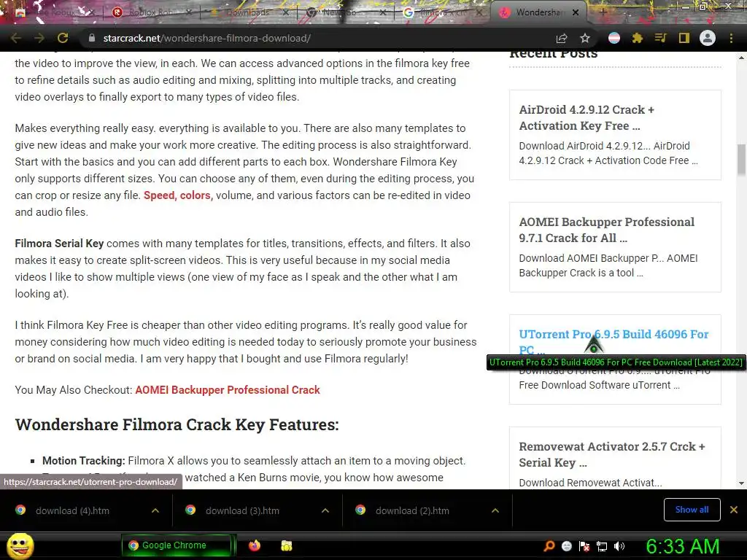Switch to the Roblox tab
The width and height of the screenshot is (747, 560).
(x=152, y=12)
